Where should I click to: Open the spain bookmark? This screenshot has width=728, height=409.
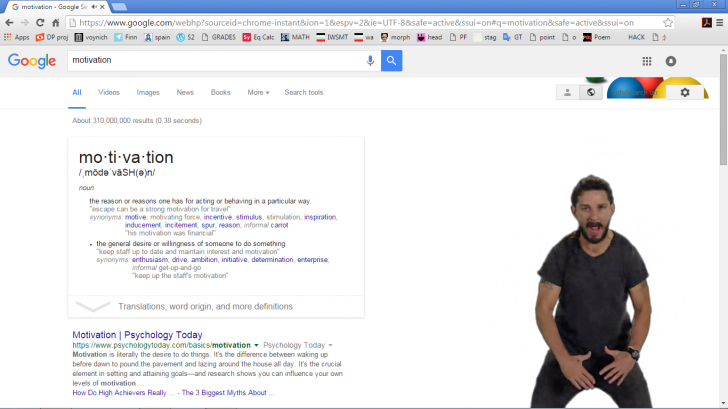(157, 37)
